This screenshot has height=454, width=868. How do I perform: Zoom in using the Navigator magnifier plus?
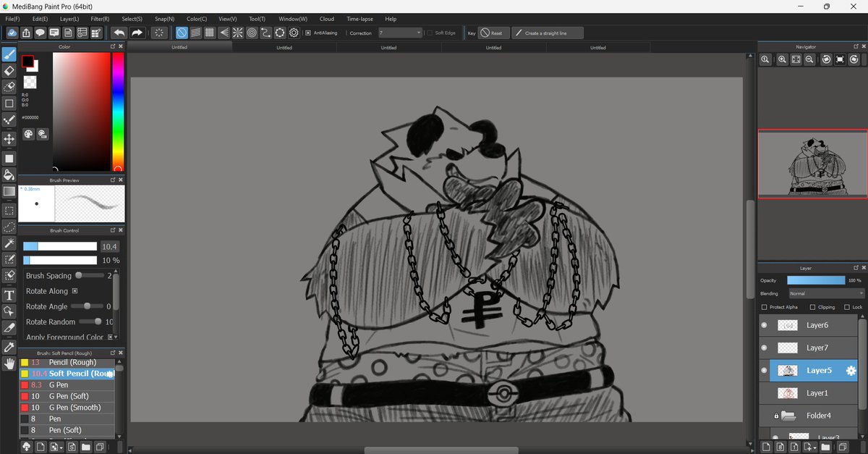click(x=782, y=60)
